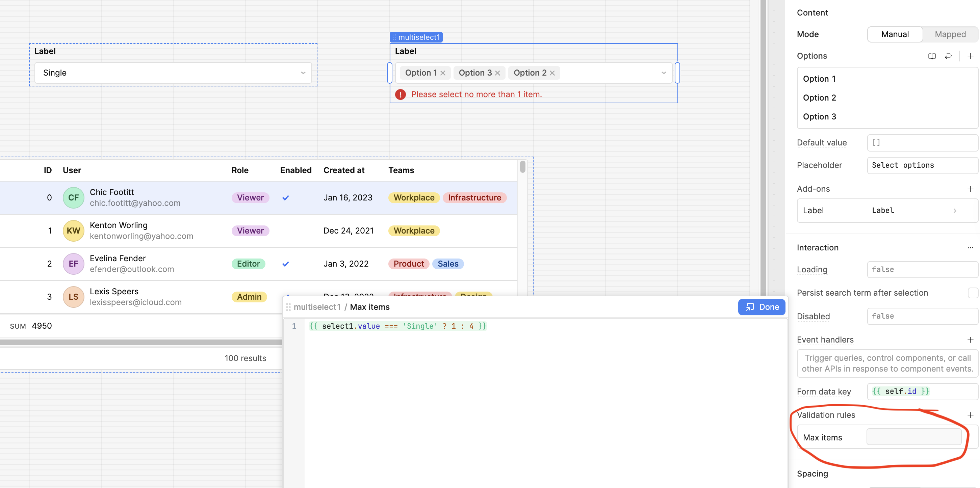The width and height of the screenshot is (980, 488).
Task: Open the Single select dropdown
Action: tap(173, 73)
